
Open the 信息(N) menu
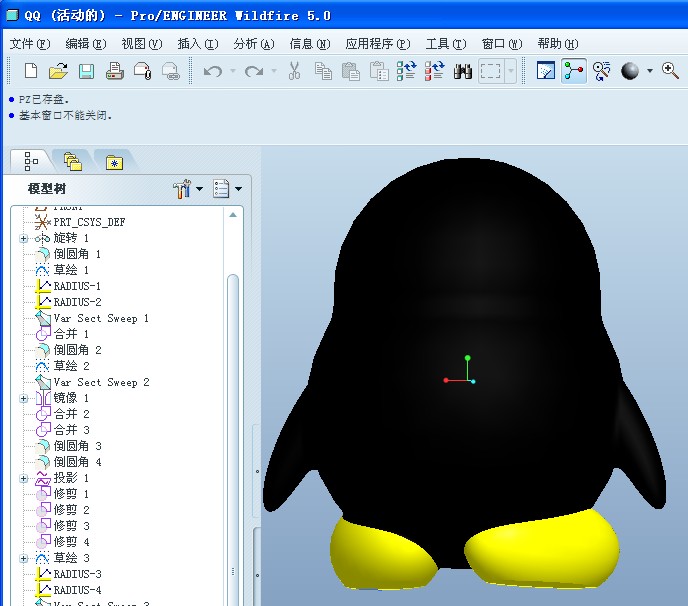point(310,43)
